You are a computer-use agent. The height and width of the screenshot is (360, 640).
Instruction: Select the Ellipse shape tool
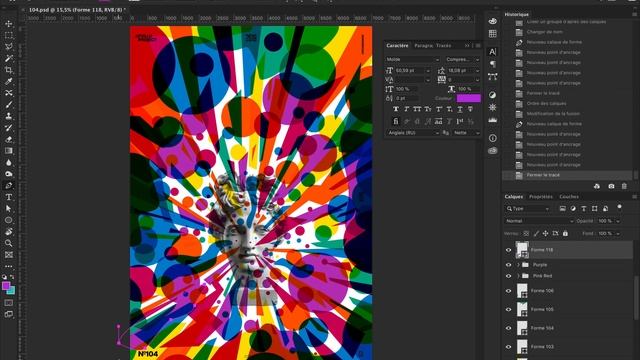(9, 220)
